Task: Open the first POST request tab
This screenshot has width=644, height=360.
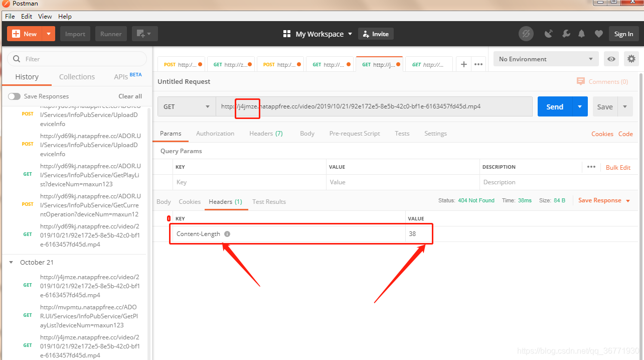Action: (x=181, y=64)
